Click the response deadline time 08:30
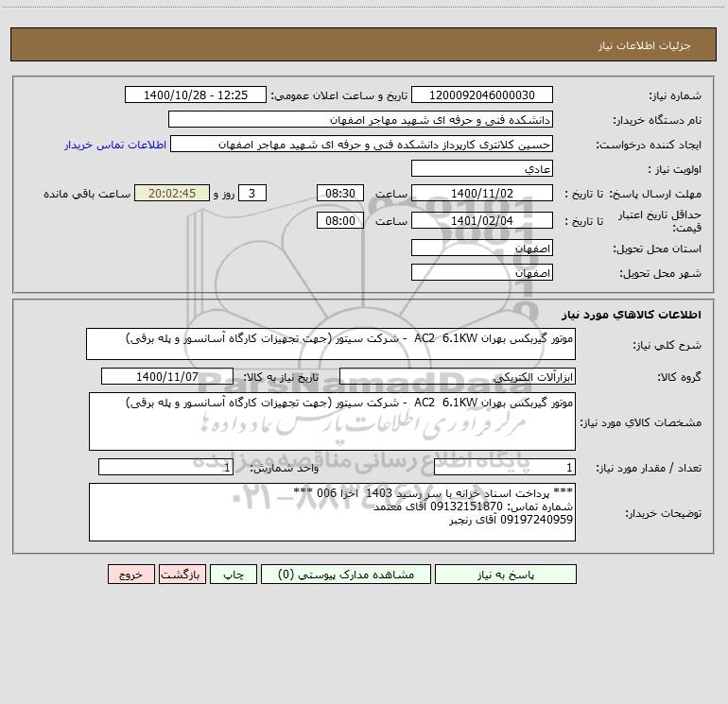 pos(339,193)
